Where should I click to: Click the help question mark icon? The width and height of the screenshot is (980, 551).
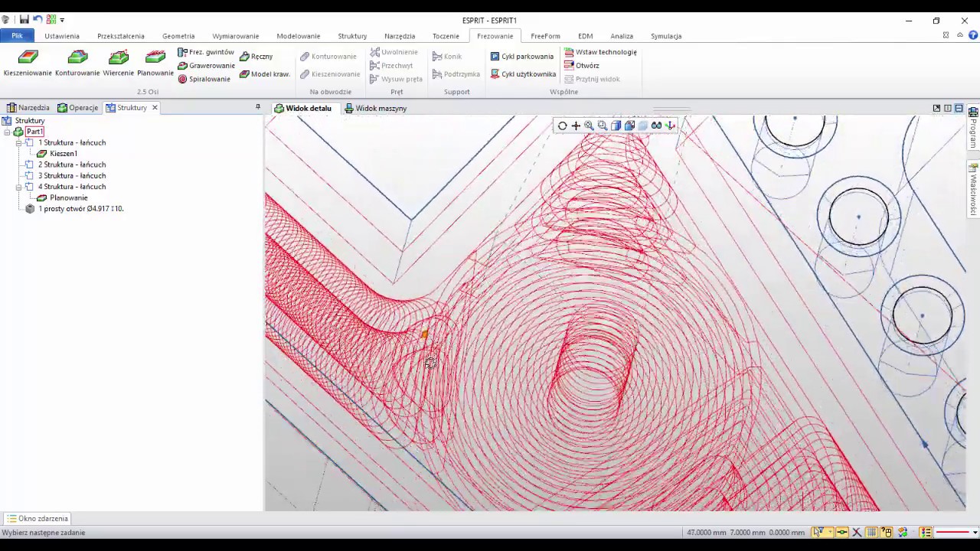974,35
